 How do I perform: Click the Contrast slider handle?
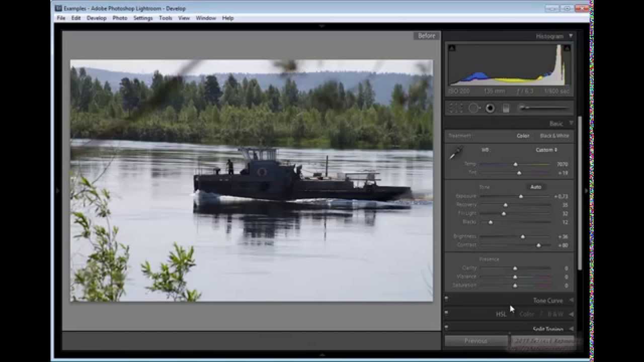point(539,245)
